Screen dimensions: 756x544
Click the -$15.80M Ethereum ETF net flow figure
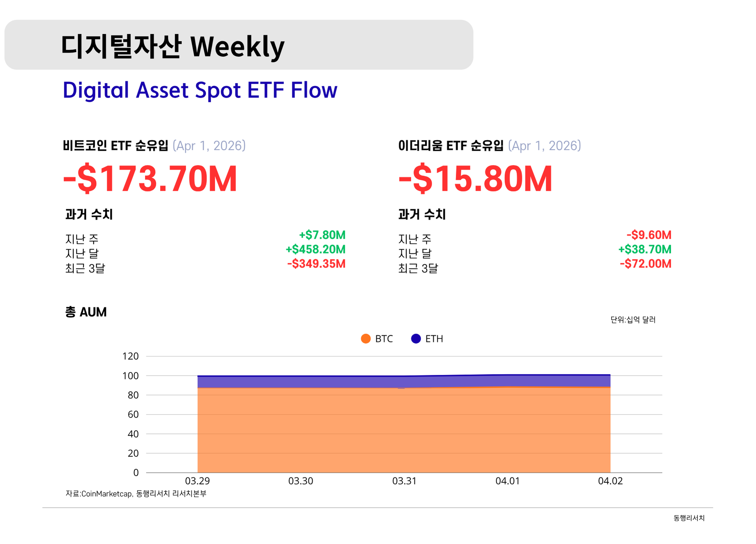475,179
